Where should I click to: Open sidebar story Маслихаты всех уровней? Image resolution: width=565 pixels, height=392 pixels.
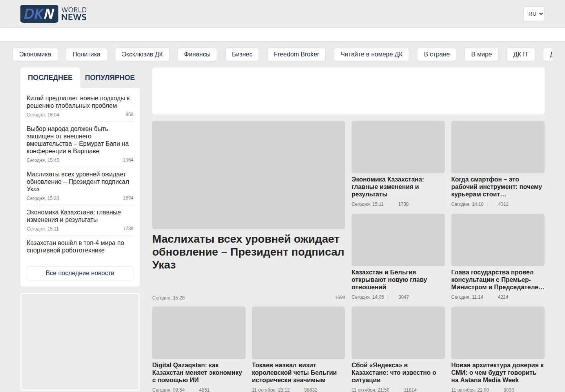point(78,181)
